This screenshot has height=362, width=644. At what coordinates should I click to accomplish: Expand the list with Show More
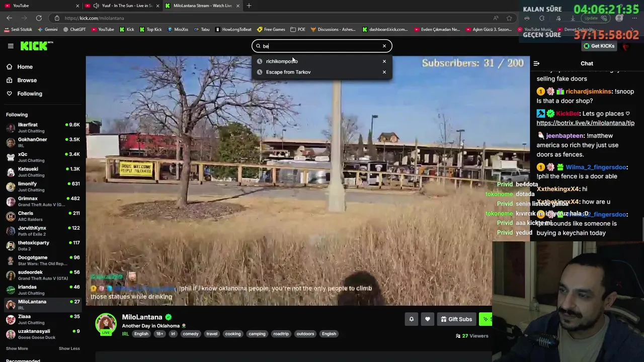[x=17, y=348]
